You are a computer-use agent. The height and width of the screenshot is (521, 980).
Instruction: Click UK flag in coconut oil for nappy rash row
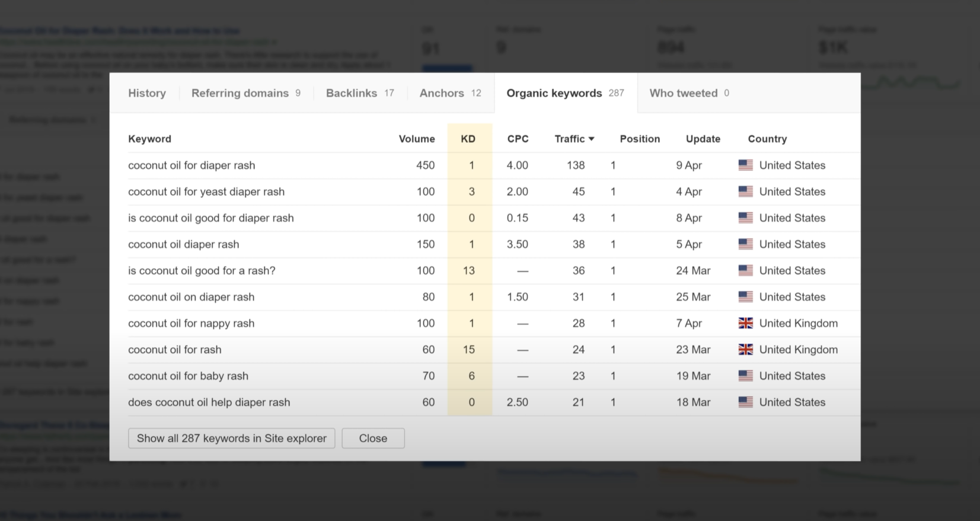tap(745, 323)
